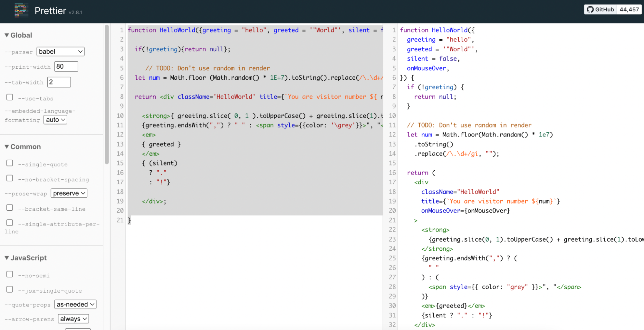Screen dimensions: 644x330
Task: Collapse the Common options section
Action: (x=23, y=147)
